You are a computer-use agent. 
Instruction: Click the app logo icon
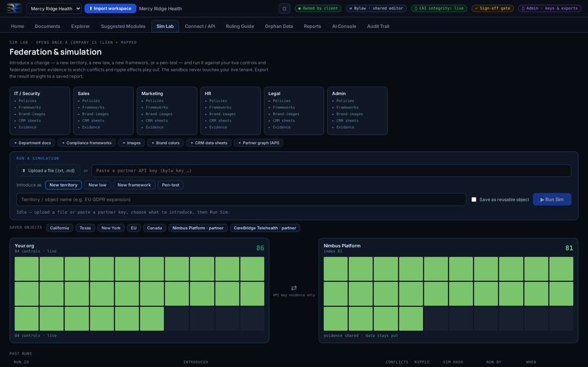click(14, 8)
